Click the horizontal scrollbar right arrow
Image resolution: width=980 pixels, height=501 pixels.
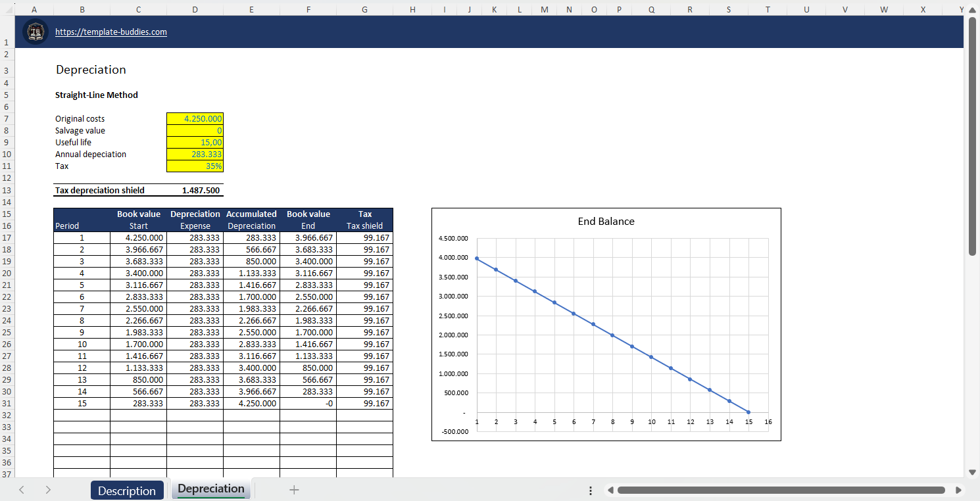coord(960,490)
